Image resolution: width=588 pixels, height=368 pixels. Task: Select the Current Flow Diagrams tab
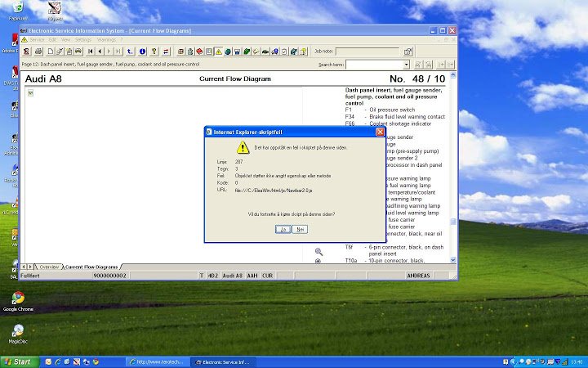coord(91,267)
